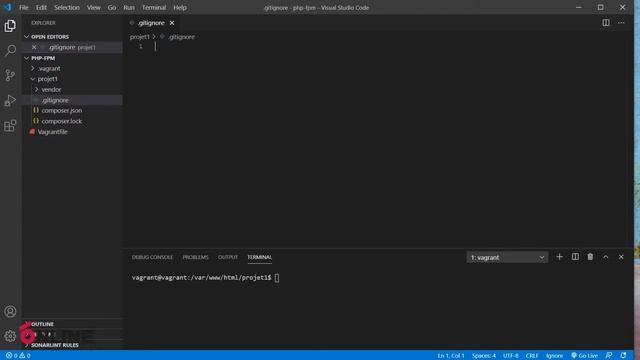Change encoding via UTF-8 indicator

(x=511, y=356)
